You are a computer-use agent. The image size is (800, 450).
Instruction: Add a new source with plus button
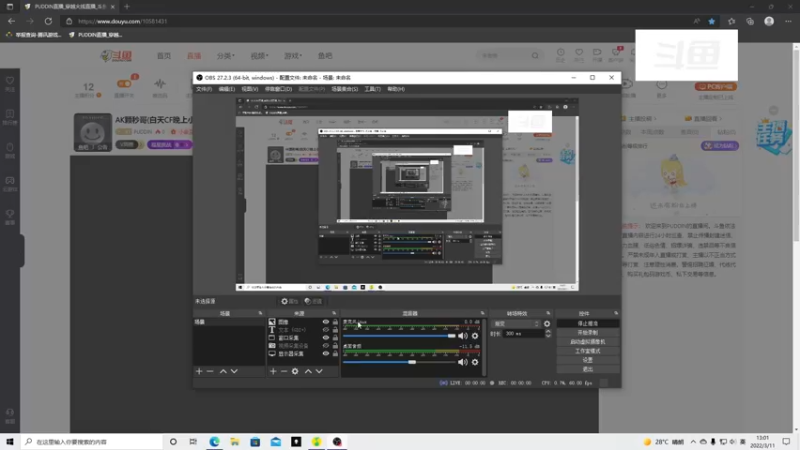(273, 371)
